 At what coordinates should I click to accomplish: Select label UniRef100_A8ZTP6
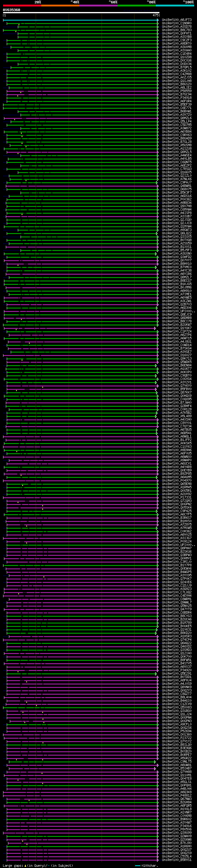(x=177, y=335)
